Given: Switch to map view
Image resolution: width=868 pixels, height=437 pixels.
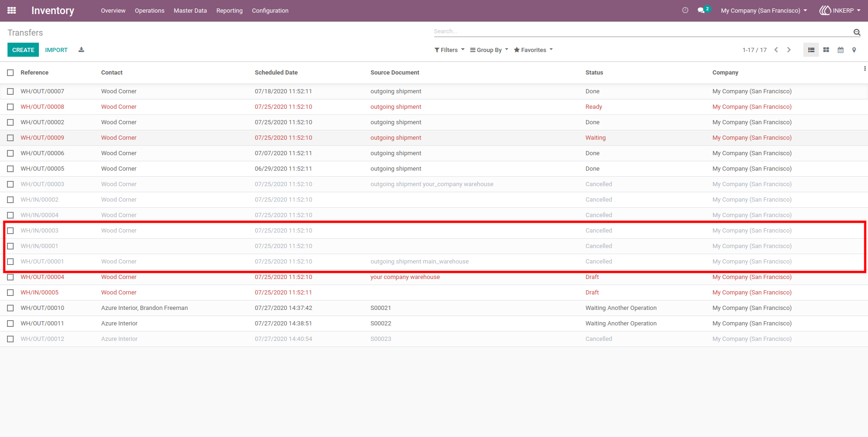Looking at the screenshot, I should (x=854, y=50).
